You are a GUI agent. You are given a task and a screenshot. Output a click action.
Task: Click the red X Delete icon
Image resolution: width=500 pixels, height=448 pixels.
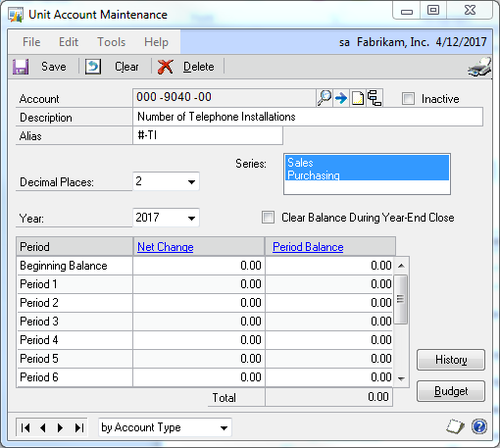pos(166,67)
